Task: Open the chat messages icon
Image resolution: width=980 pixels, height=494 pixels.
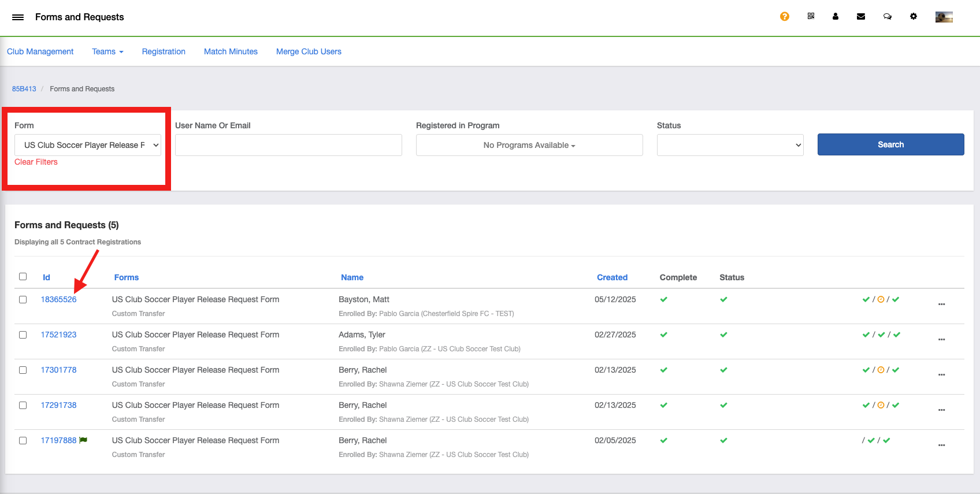Action: (888, 17)
